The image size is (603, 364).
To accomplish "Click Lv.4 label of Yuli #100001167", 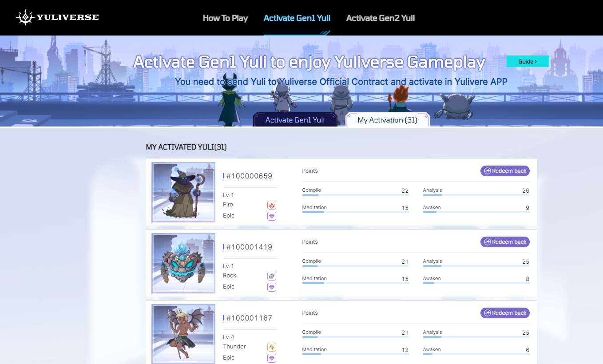I will pos(229,337).
